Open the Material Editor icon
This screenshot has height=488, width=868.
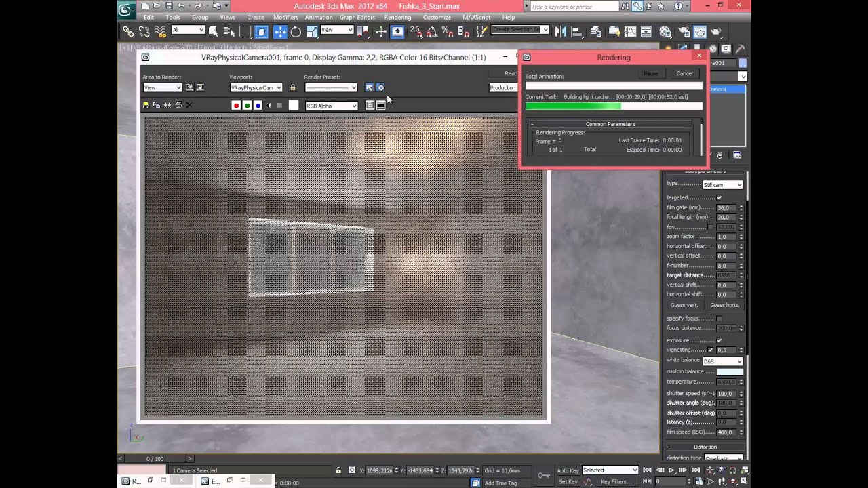(665, 31)
